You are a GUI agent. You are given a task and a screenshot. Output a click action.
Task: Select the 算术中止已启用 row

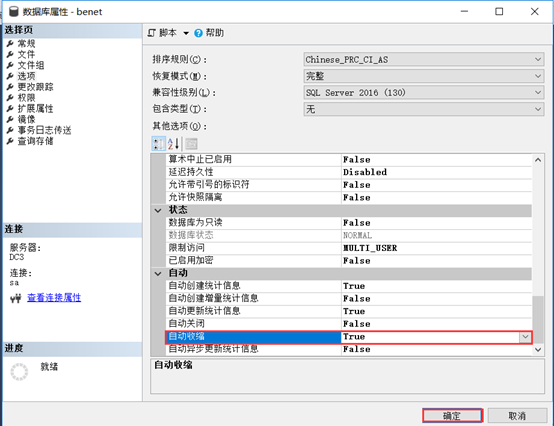coord(348,160)
